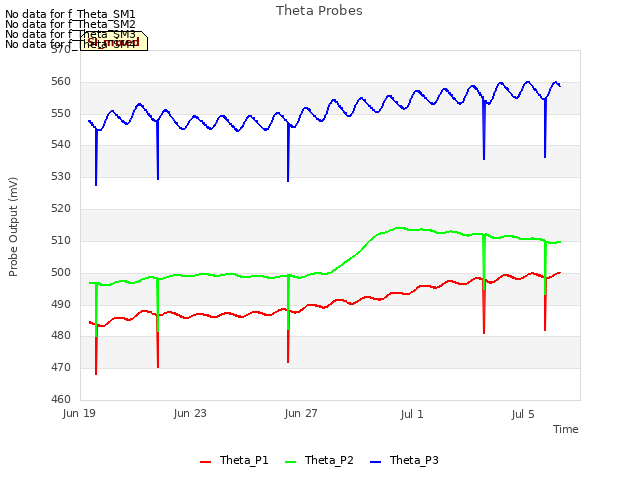Click the 'Theta Probes' chart title

pos(319,11)
